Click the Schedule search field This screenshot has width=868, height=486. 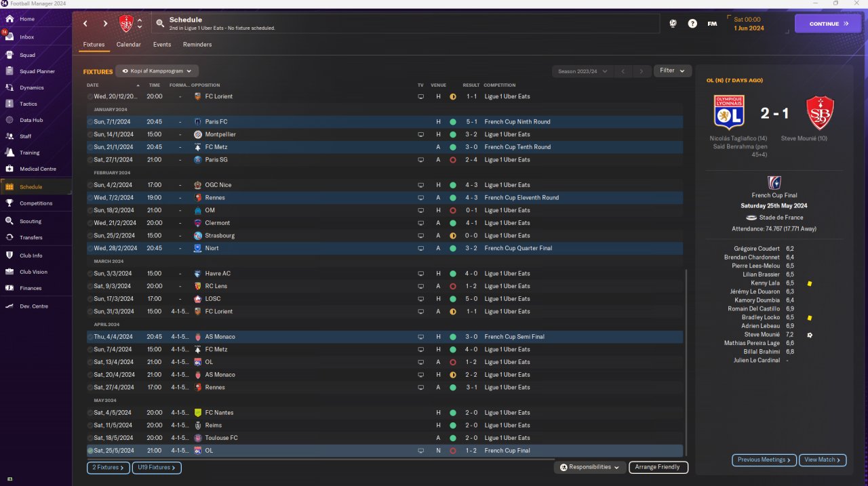(405, 24)
